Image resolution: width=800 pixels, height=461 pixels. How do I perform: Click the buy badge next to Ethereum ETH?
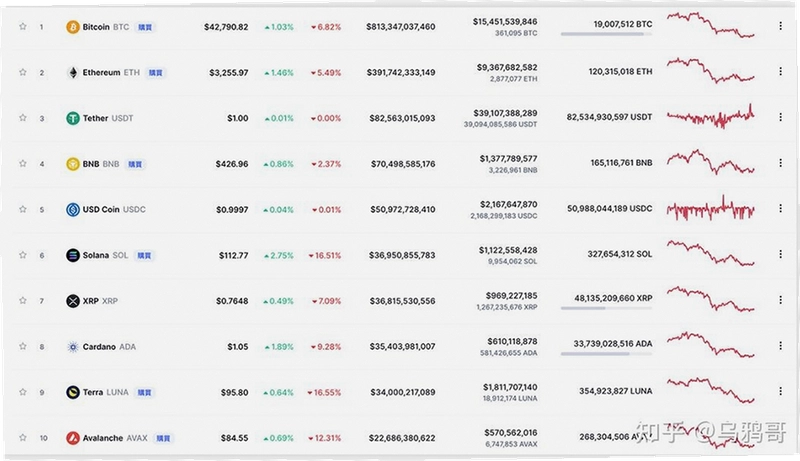click(x=156, y=73)
